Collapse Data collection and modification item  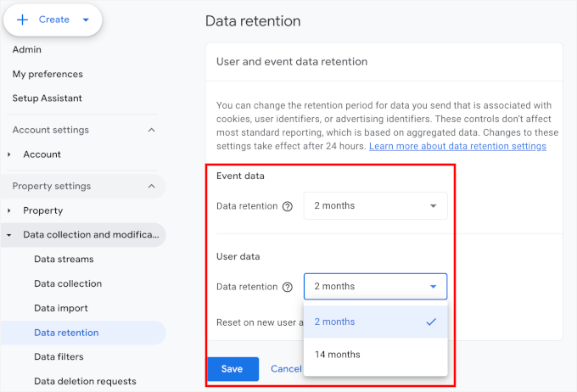9,235
